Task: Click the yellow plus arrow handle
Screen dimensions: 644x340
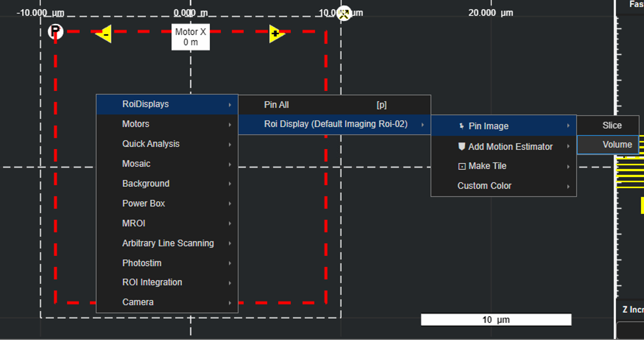Action: (276, 34)
